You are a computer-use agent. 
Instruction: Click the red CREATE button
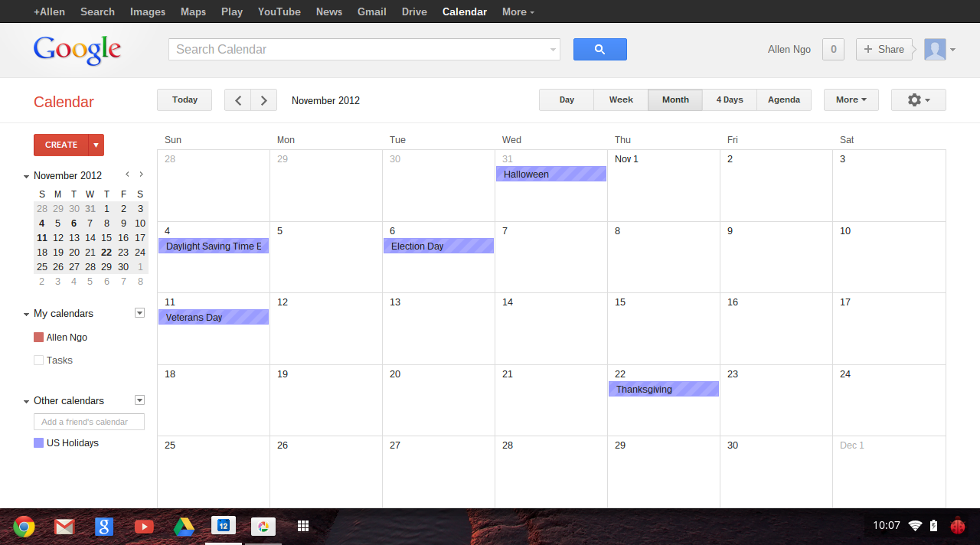point(61,145)
